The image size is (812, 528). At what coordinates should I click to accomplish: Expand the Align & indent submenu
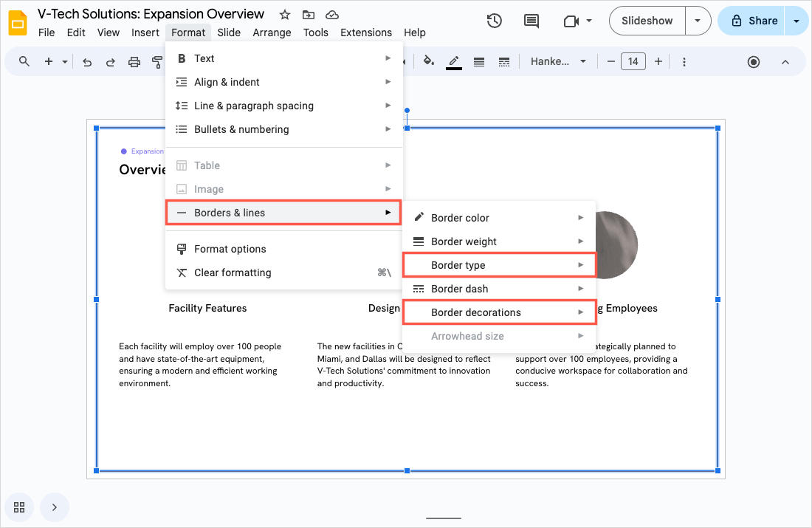click(283, 82)
